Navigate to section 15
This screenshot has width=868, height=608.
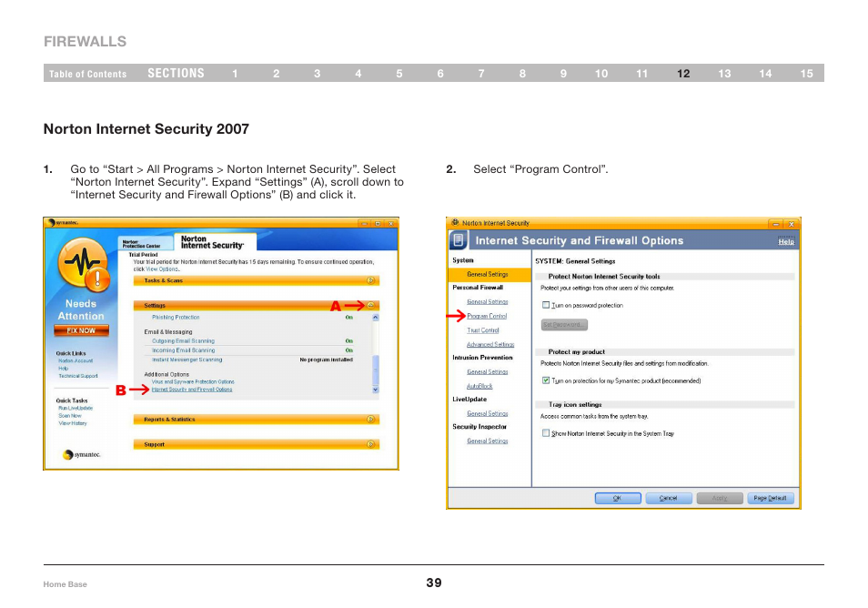[806, 74]
